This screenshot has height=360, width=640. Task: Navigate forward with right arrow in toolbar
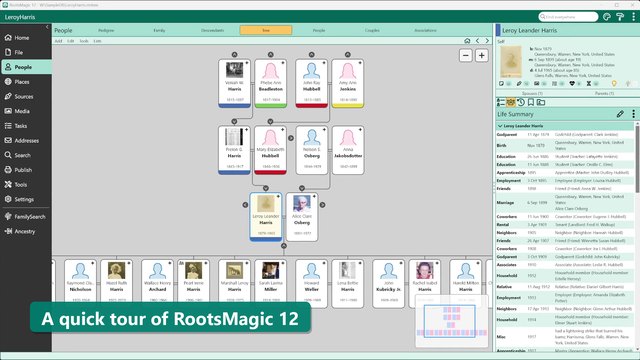click(487, 41)
